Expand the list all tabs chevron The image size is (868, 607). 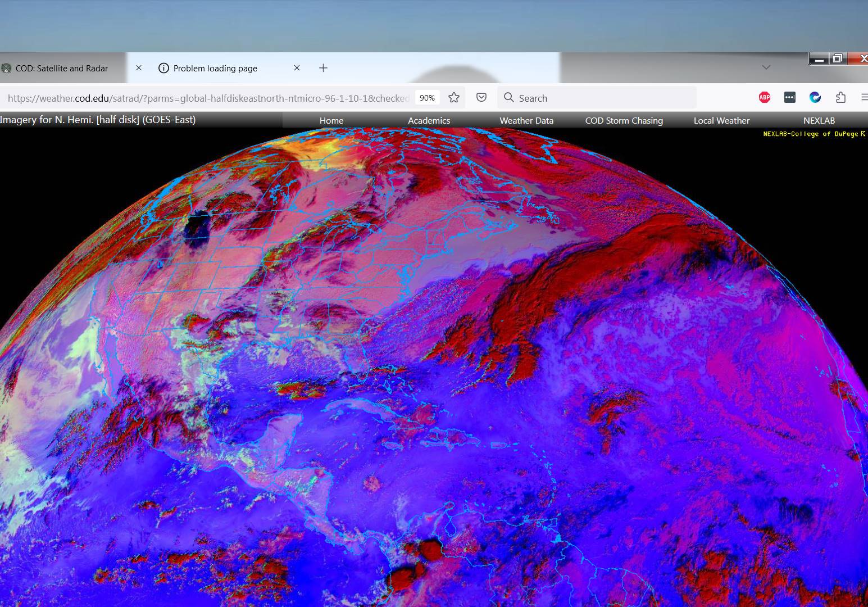pyautogui.click(x=766, y=67)
